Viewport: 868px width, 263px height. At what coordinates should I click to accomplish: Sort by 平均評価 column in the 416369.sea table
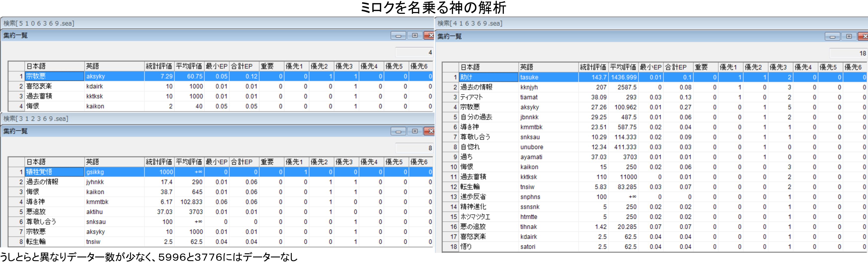click(623, 67)
